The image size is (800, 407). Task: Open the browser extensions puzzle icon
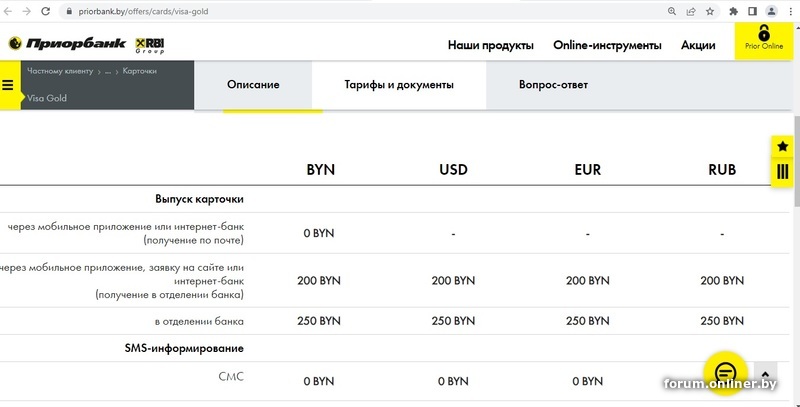click(x=734, y=12)
